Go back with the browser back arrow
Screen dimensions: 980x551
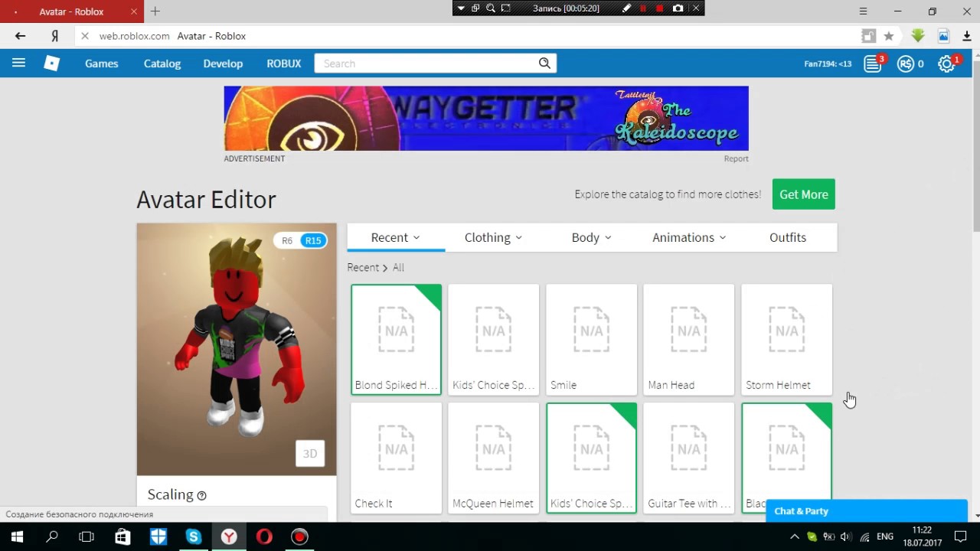[21, 36]
